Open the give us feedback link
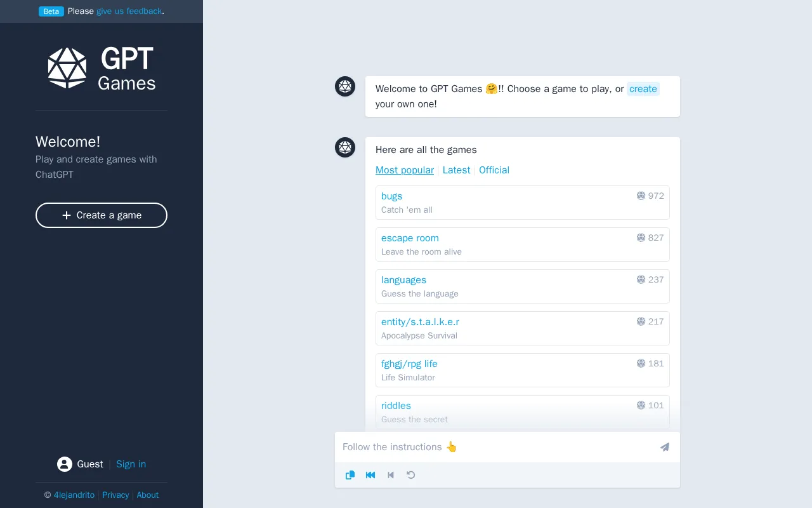Screen dimensions: 812x508 [x=129, y=11]
